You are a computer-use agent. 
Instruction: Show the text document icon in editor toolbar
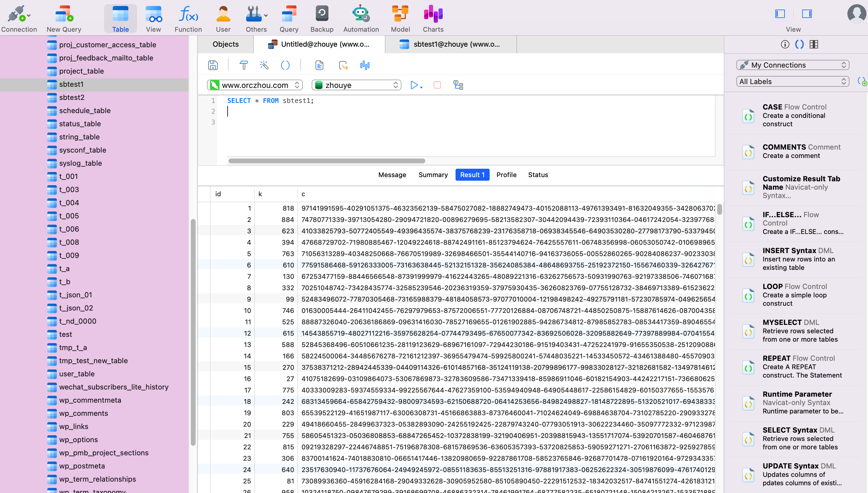point(319,65)
